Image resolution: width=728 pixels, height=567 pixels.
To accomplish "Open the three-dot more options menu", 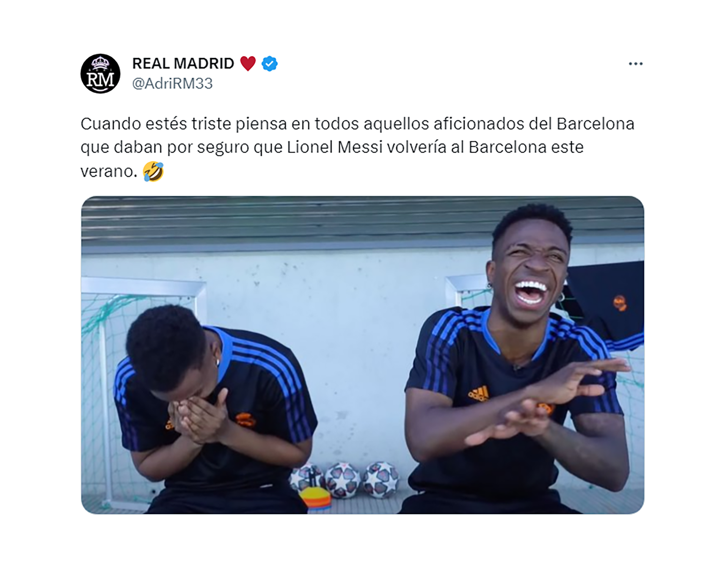I will [x=635, y=64].
